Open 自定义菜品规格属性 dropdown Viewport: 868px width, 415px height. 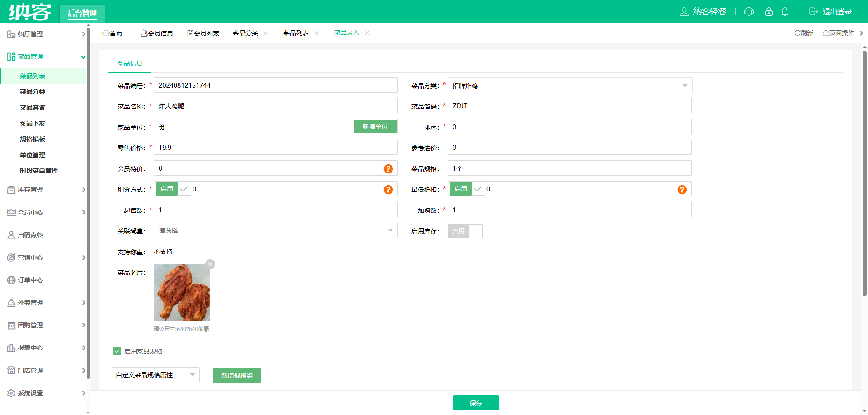point(155,375)
